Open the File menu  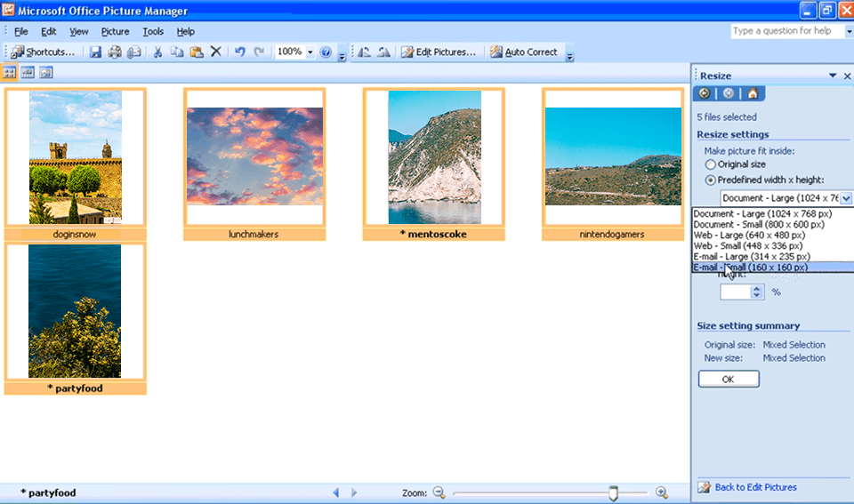tap(20, 32)
